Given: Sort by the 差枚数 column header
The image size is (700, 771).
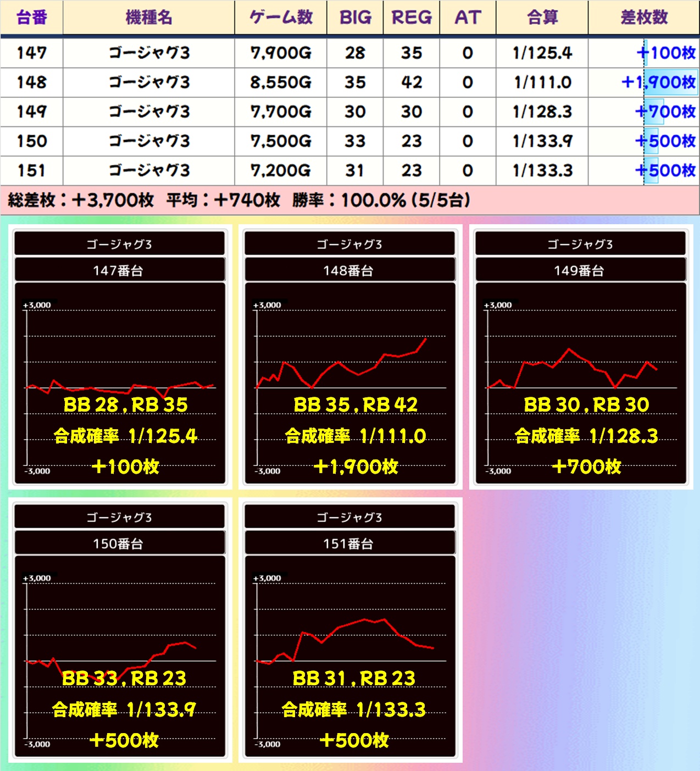Looking at the screenshot, I should click(x=644, y=18).
